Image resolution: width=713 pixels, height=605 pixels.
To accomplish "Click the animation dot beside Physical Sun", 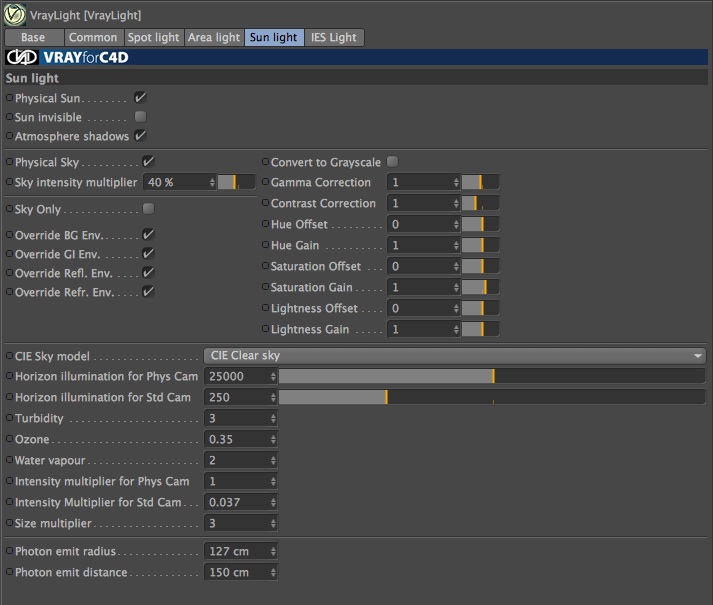I will click(9, 98).
